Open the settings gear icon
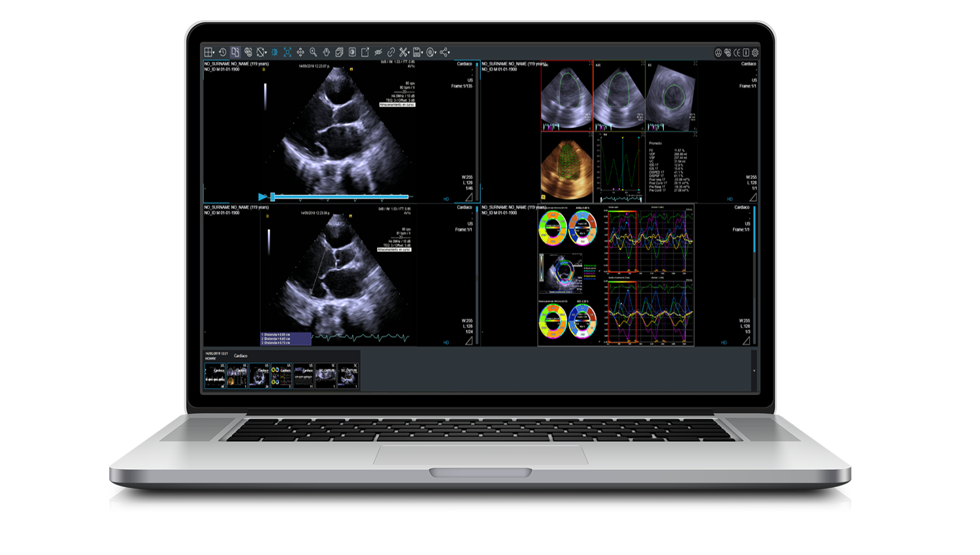This screenshot has width=980, height=555. 755,52
